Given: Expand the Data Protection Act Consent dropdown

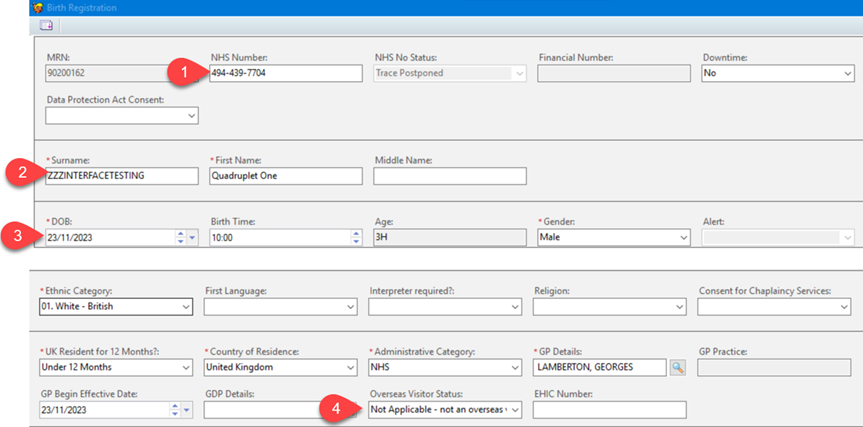Looking at the screenshot, I should click(191, 116).
